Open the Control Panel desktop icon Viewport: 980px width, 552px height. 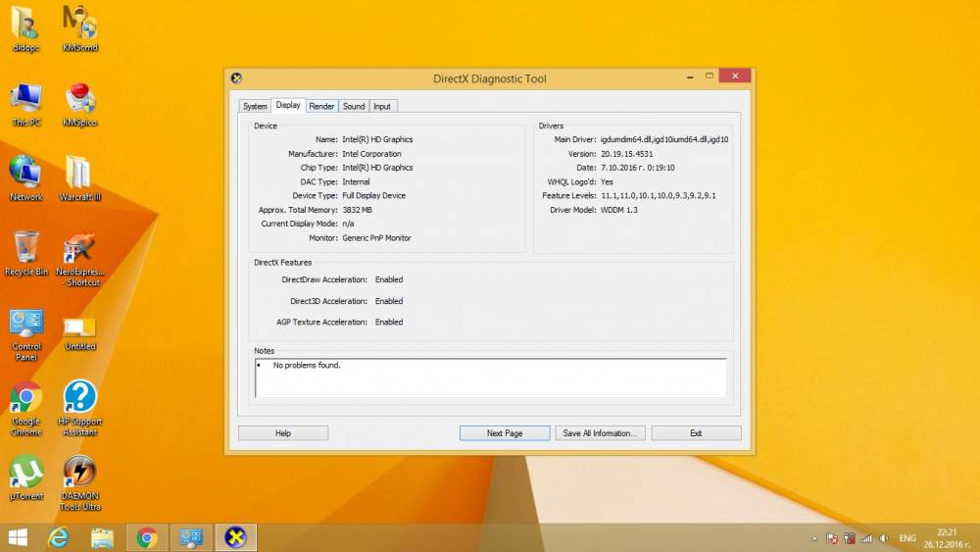pos(25,334)
